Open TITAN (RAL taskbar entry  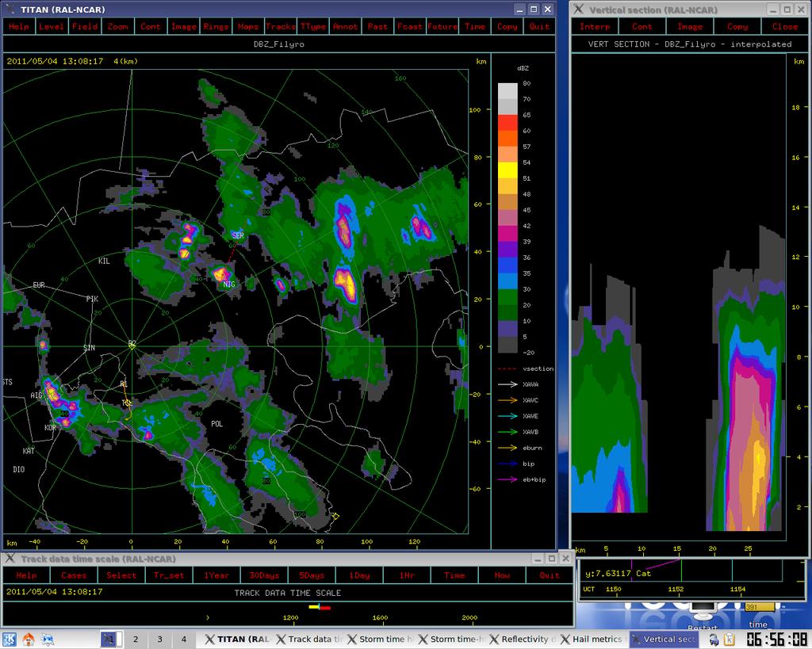(x=238, y=639)
